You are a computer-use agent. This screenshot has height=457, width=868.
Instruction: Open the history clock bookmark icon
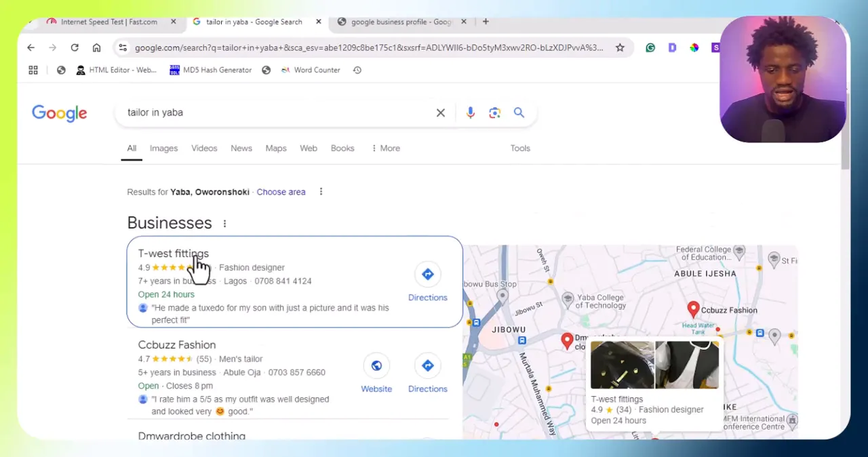(357, 70)
